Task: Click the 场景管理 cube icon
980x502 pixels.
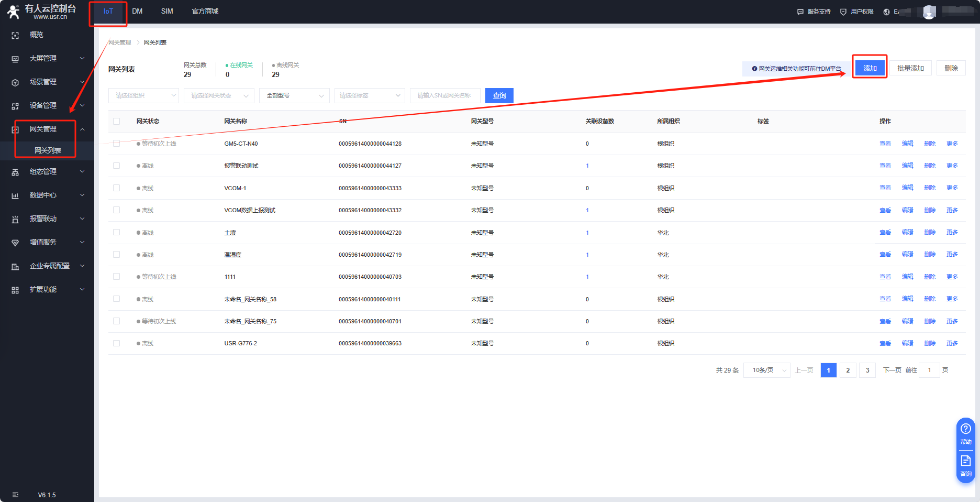Action: pos(15,82)
